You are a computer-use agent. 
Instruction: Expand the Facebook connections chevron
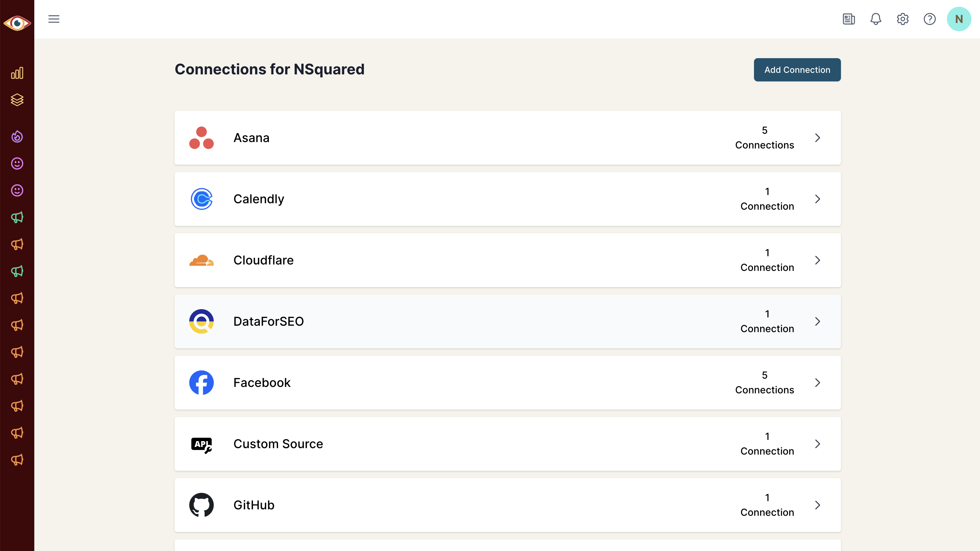[818, 383]
